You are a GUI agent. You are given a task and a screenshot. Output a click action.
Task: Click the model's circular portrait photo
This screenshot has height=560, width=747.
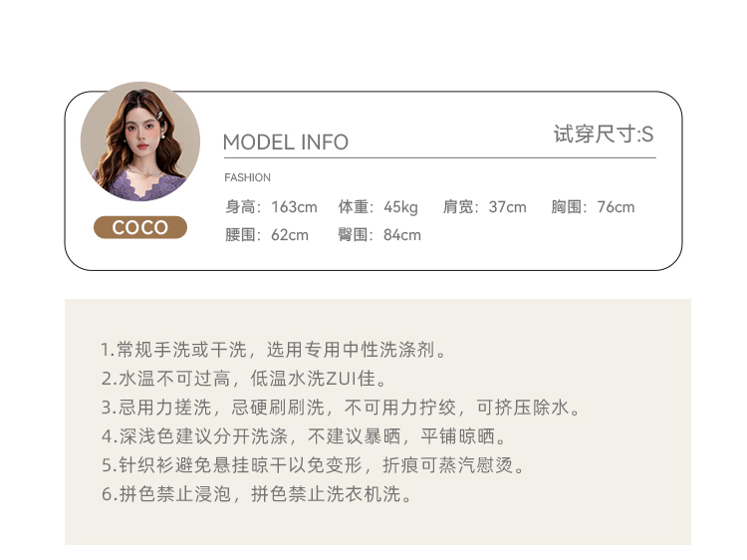tap(140, 141)
